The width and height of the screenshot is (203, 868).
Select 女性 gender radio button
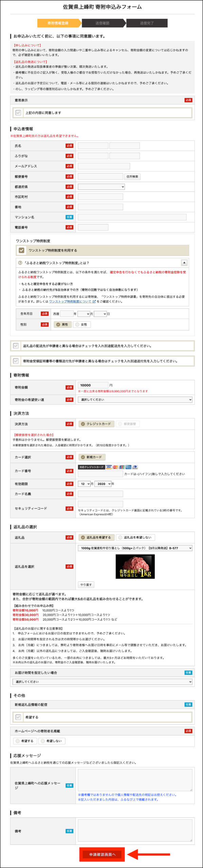[77, 324]
